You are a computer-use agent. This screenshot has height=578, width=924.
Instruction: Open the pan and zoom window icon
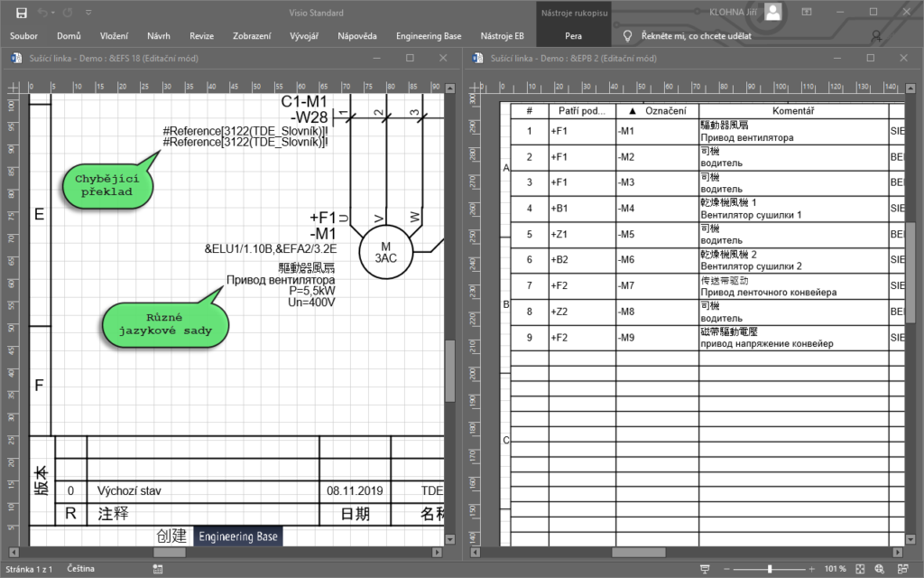881,569
